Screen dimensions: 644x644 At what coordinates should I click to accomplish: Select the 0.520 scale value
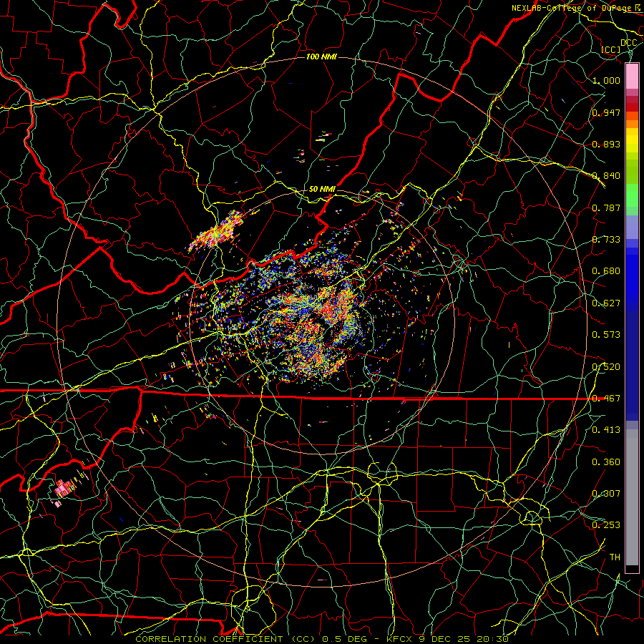point(606,367)
